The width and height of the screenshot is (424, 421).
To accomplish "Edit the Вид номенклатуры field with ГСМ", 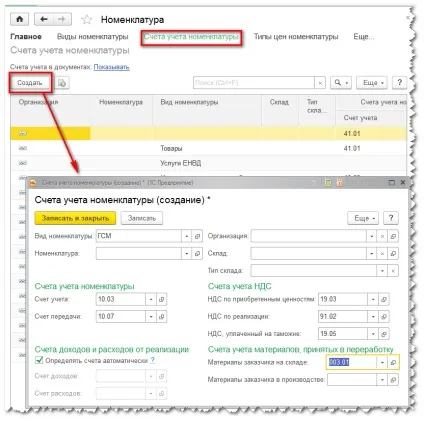I will (139, 236).
